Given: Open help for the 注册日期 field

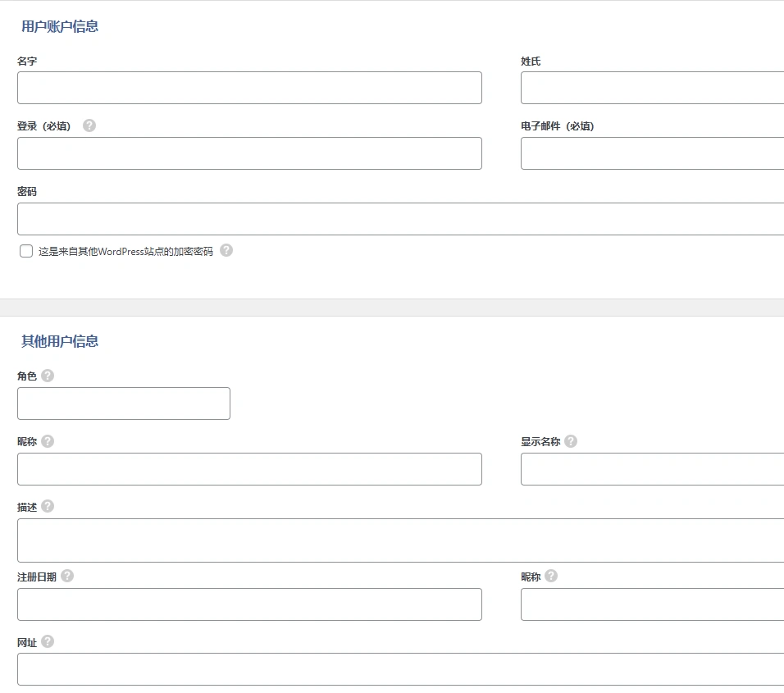Looking at the screenshot, I should [x=68, y=576].
